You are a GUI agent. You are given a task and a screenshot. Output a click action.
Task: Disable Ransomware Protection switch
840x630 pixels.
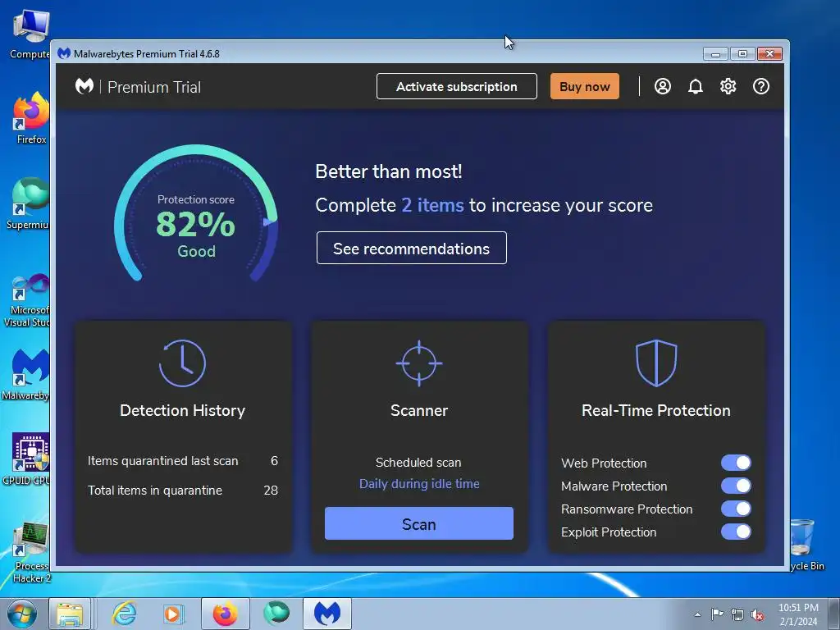[x=736, y=509]
